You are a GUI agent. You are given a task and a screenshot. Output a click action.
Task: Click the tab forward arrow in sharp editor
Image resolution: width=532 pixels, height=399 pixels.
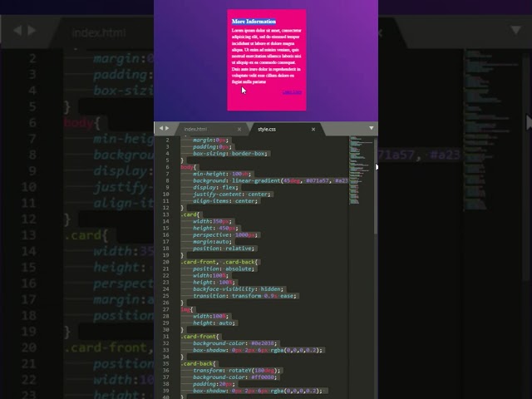point(167,128)
